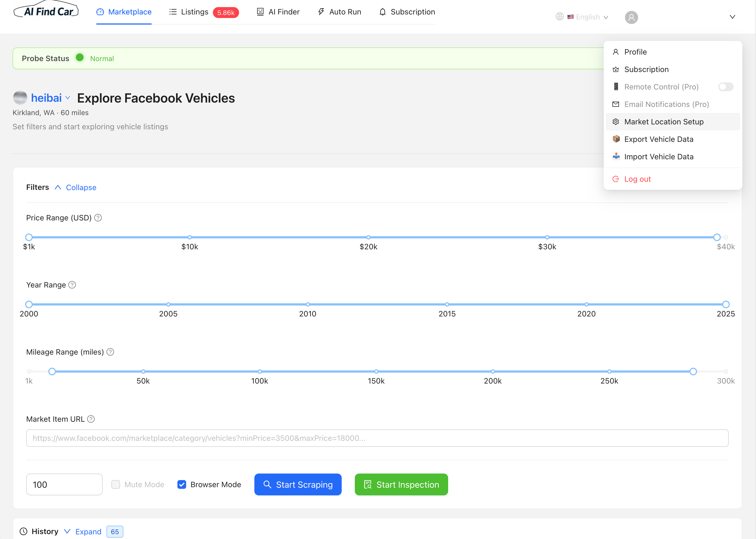Click the Mileage Range help icon
The height and width of the screenshot is (539, 756).
click(x=110, y=352)
